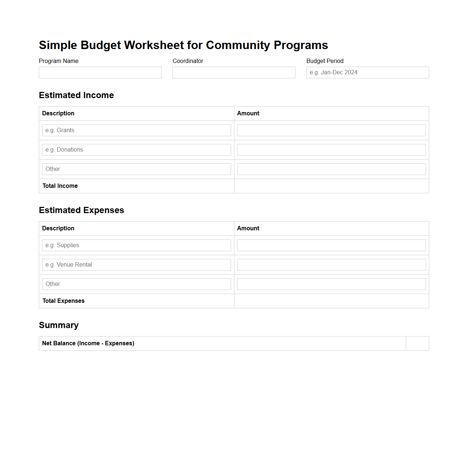Click the Coordinator input field
The width and height of the screenshot is (468, 476).
(233, 72)
